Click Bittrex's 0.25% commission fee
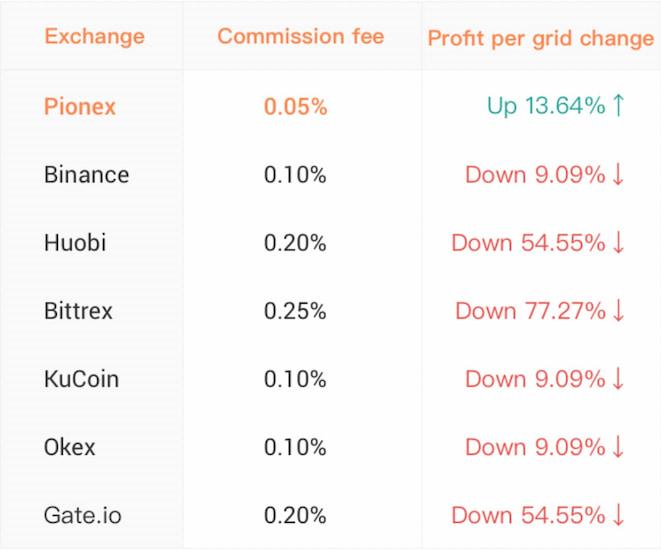 (x=295, y=311)
